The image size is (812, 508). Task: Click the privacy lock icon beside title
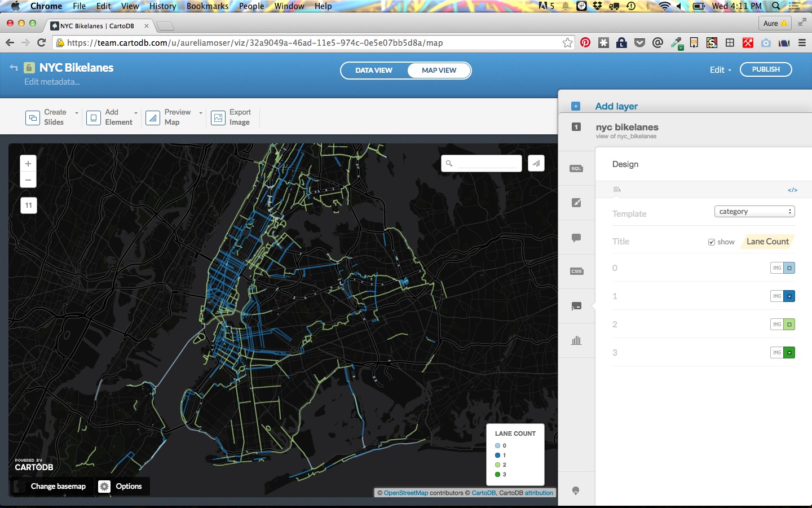[x=29, y=68]
